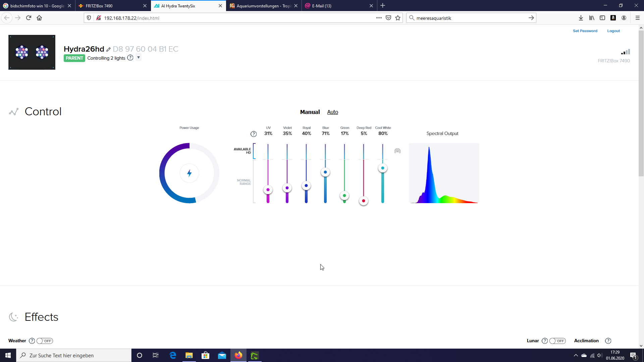This screenshot has height=362, width=644.
Task: Open the Firefox hamburger menu
Action: (x=637, y=18)
